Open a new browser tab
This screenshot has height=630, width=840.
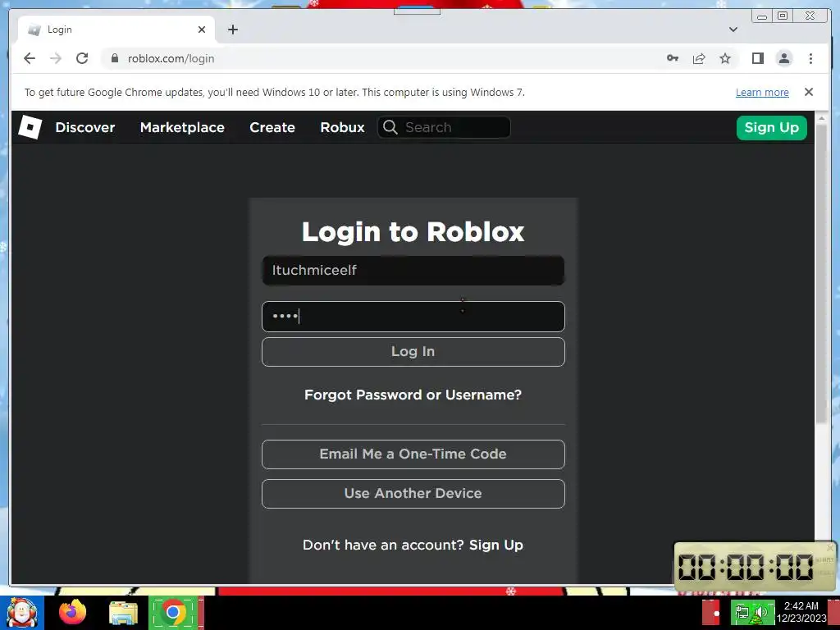click(x=232, y=30)
